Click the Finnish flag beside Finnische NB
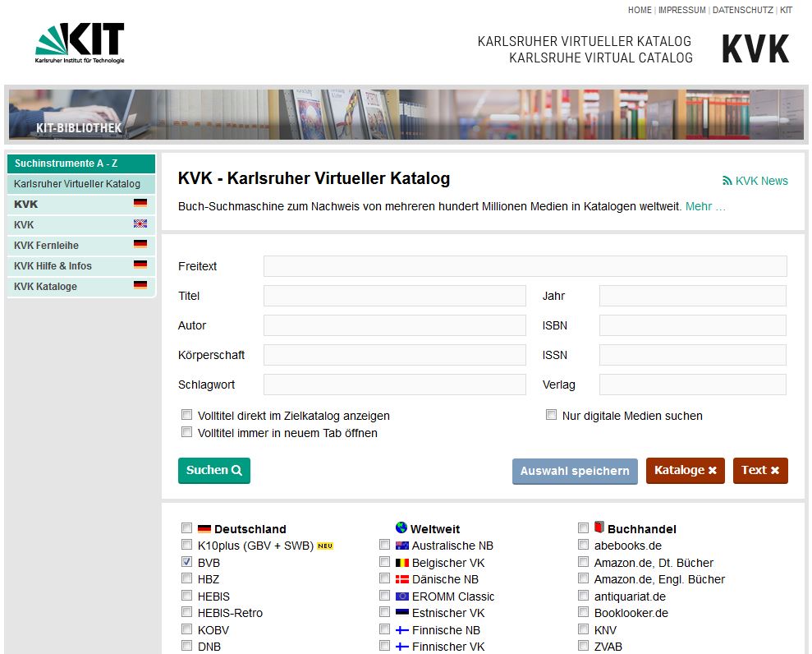This screenshot has width=812, height=654. [x=401, y=630]
